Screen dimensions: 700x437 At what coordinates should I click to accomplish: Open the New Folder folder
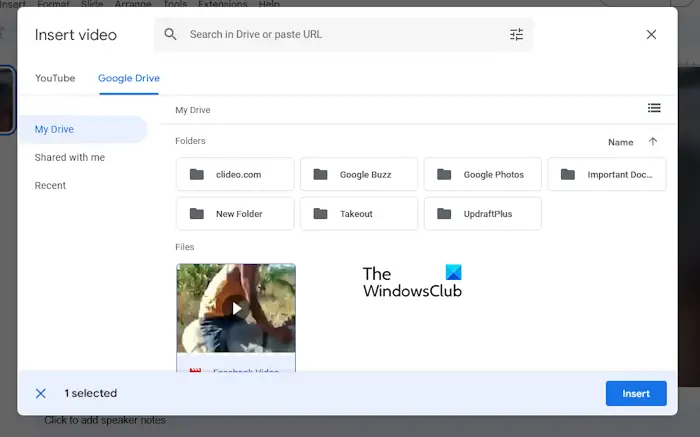coord(235,213)
